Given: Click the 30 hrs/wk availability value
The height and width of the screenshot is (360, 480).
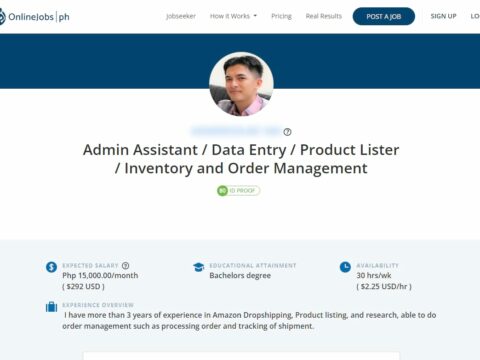Looking at the screenshot, I should pyautogui.click(x=374, y=276).
